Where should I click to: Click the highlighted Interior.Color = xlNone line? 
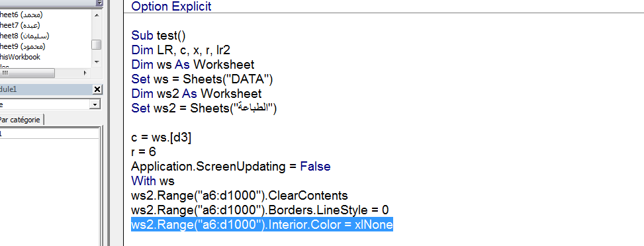click(262, 225)
